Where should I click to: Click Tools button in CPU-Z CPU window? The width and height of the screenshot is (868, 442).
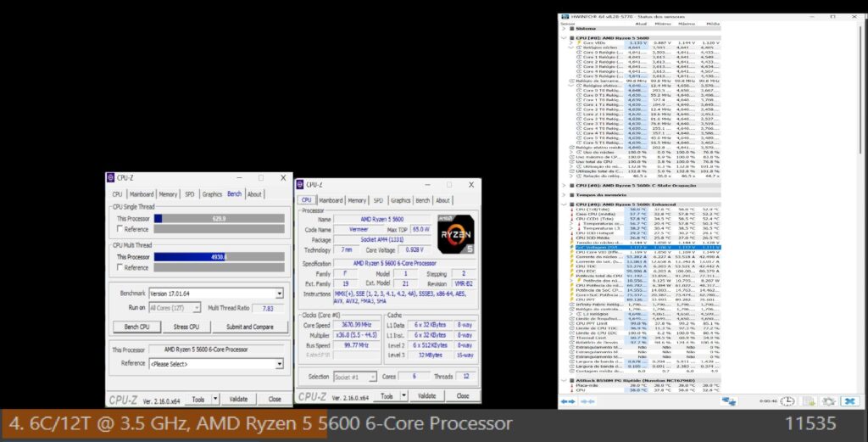click(387, 396)
